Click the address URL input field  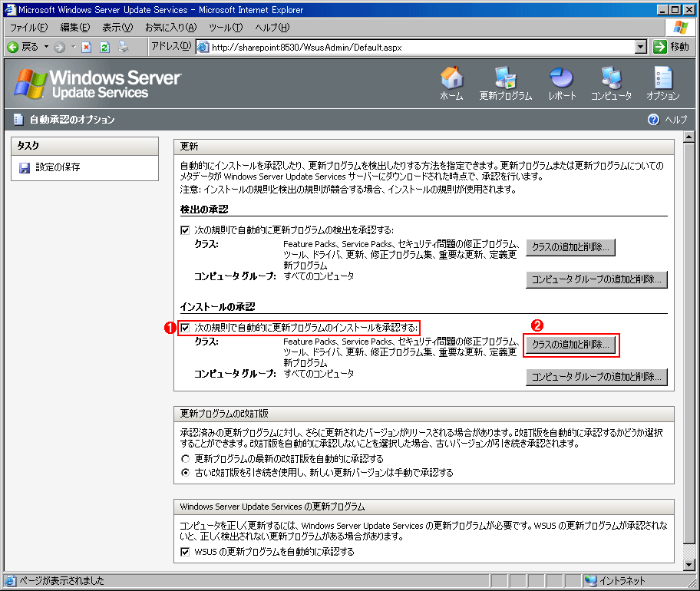(422, 47)
